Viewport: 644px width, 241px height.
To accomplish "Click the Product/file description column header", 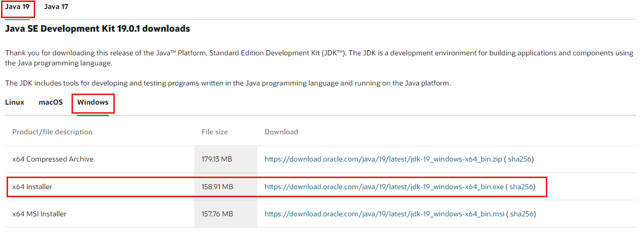I will pyautogui.click(x=52, y=132).
